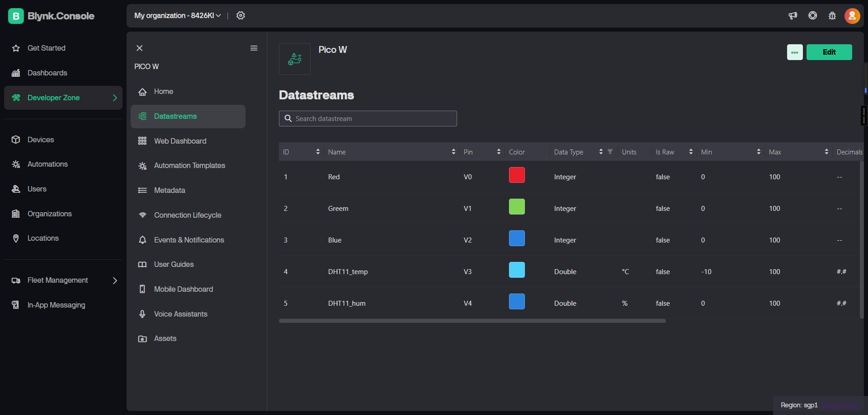Expand the Developer Zone chevron
The width and height of the screenshot is (868, 415).
point(115,98)
